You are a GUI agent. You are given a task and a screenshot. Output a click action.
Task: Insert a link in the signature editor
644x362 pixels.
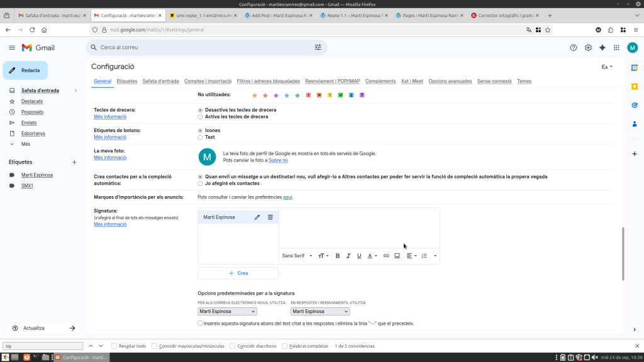pos(386,256)
